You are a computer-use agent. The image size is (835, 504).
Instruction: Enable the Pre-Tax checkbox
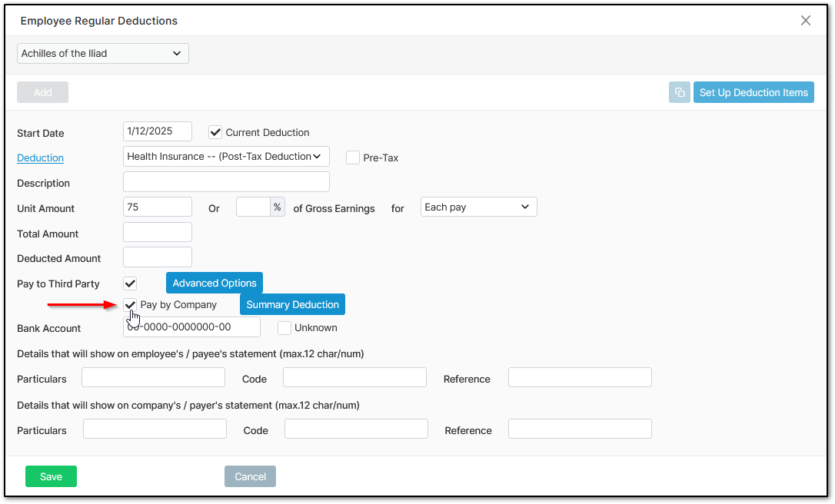(x=353, y=157)
